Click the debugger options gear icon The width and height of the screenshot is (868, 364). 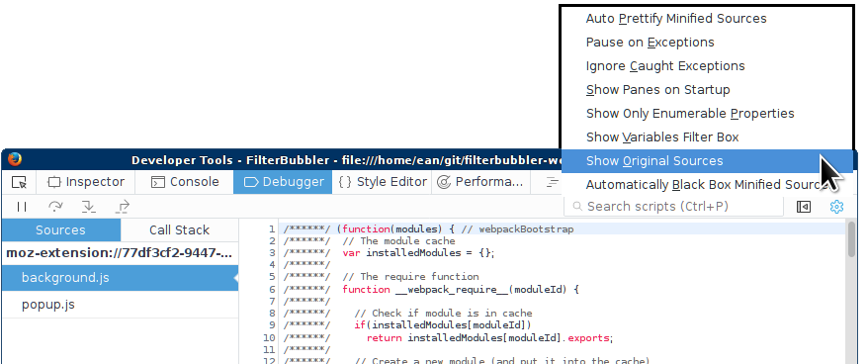836,207
